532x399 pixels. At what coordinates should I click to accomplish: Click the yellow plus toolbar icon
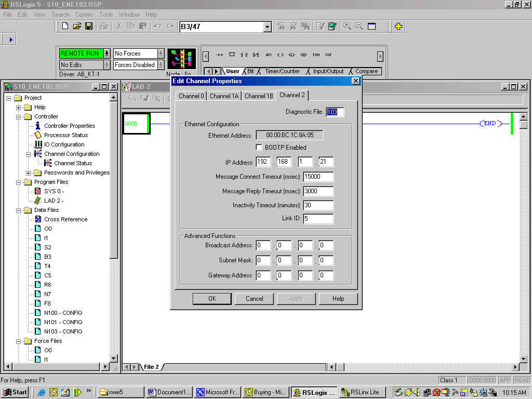click(398, 26)
